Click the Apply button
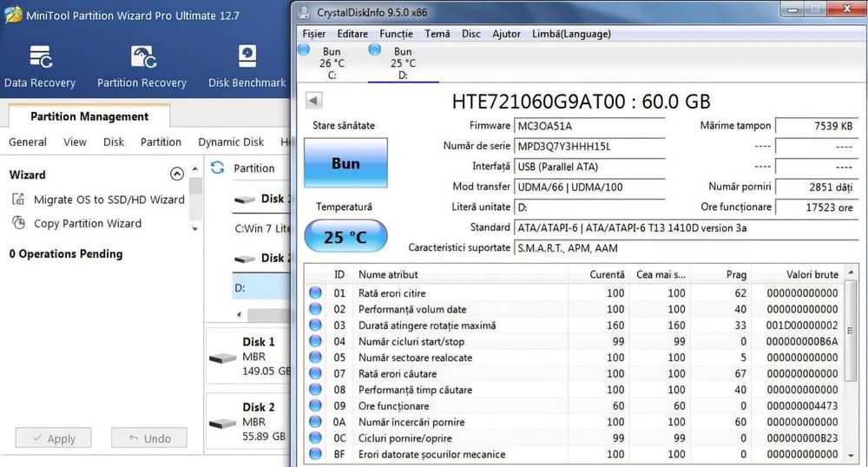 point(53,437)
